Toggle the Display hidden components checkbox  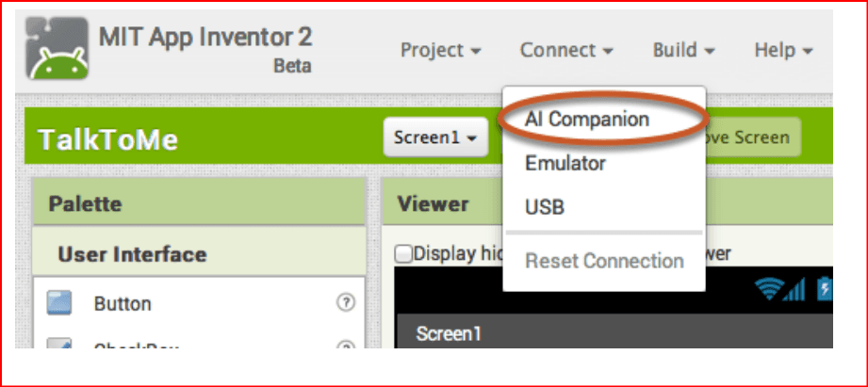click(404, 253)
